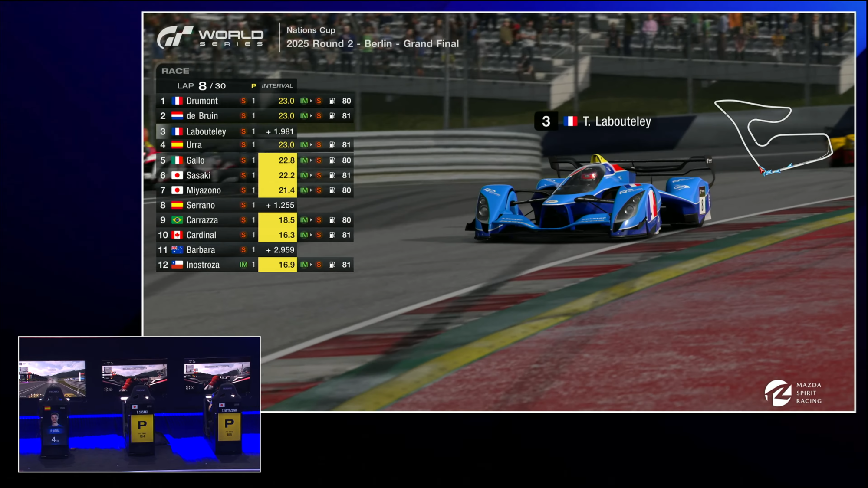Click the 2025 Round 2 - Berlin - Grand Final text
This screenshot has width=868, height=488.
(372, 44)
